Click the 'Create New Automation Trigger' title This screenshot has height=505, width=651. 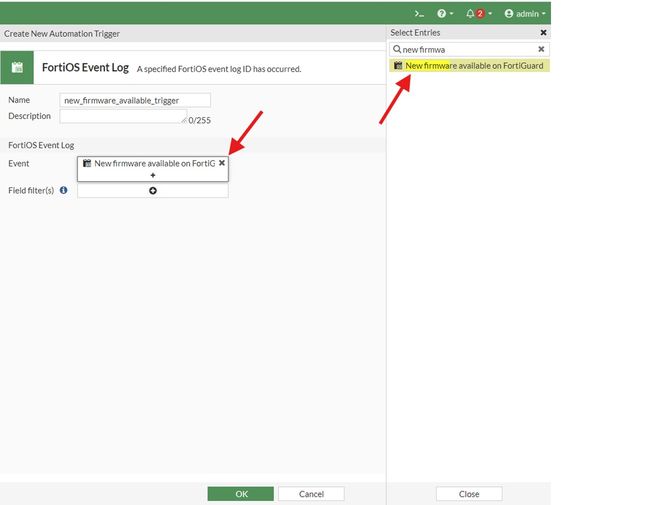point(62,34)
